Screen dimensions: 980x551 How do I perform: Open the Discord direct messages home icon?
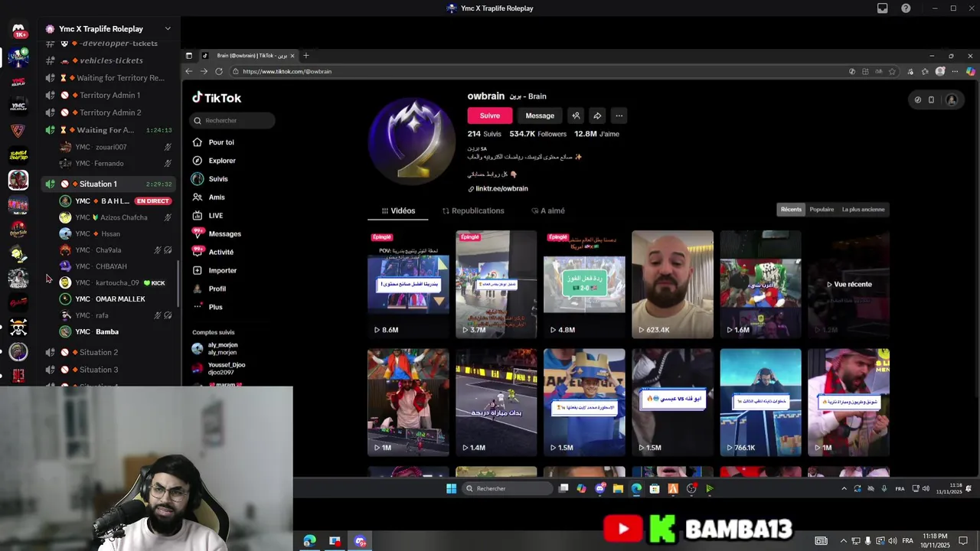18,31
